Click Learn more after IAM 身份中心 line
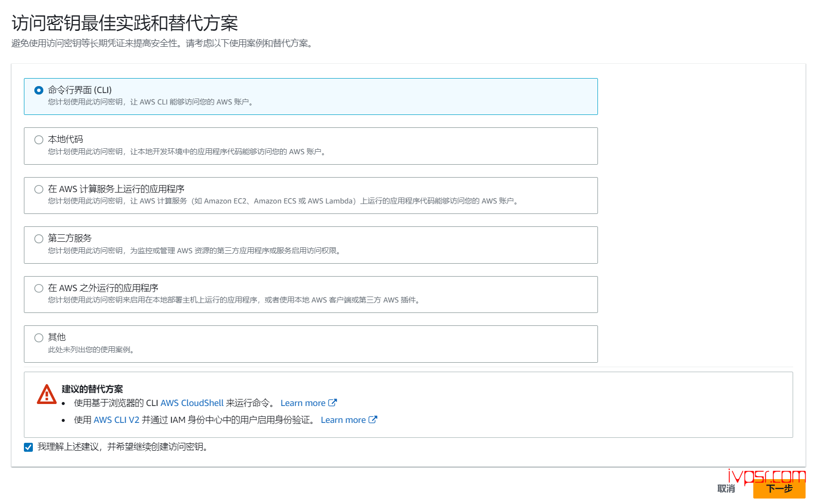Image resolution: width=823 pixels, height=504 pixels. (343, 420)
